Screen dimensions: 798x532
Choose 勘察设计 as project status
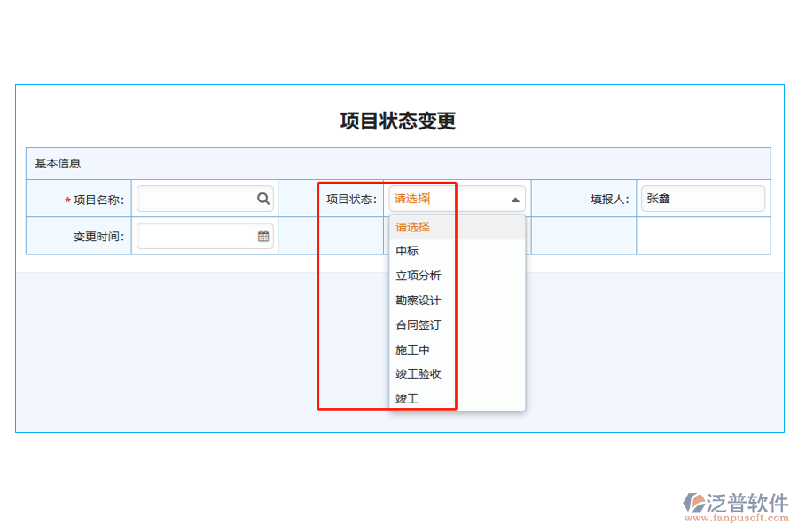point(413,300)
